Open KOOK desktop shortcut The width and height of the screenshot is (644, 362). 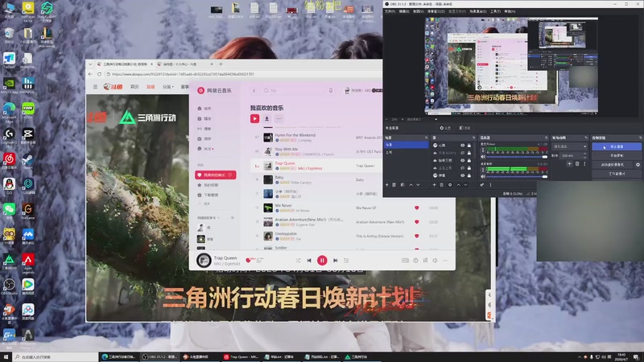[28, 111]
